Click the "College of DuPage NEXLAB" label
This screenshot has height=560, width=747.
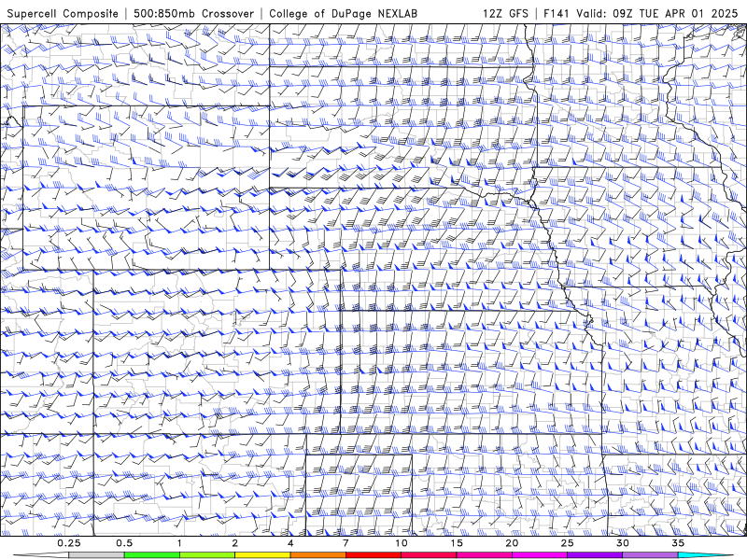coord(344,13)
